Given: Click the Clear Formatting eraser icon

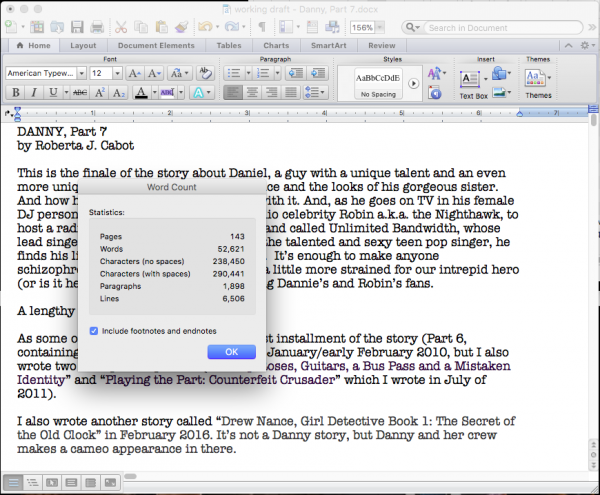Looking at the screenshot, I should click(205, 73).
